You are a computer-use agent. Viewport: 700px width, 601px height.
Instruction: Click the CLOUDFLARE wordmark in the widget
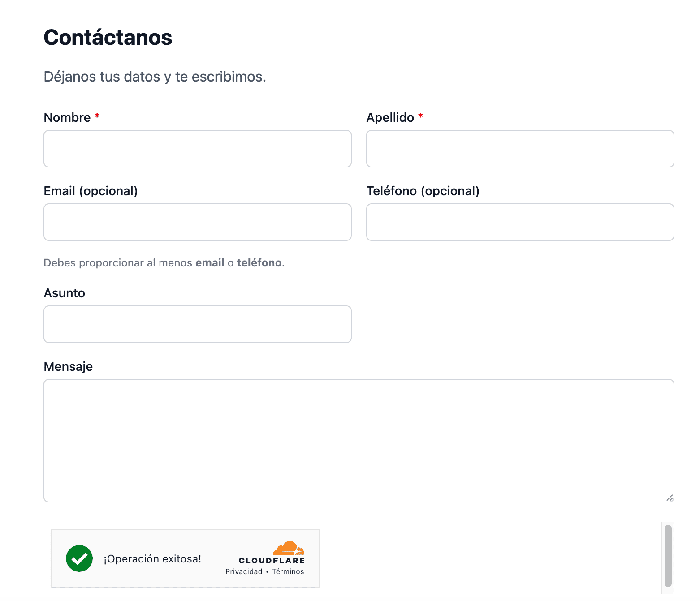point(271,560)
